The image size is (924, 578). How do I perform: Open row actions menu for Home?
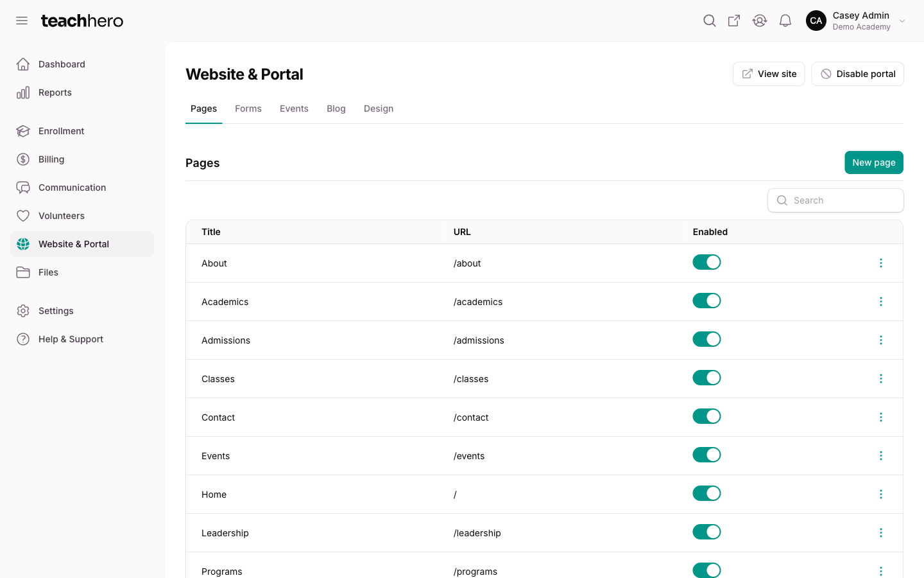coord(881,495)
